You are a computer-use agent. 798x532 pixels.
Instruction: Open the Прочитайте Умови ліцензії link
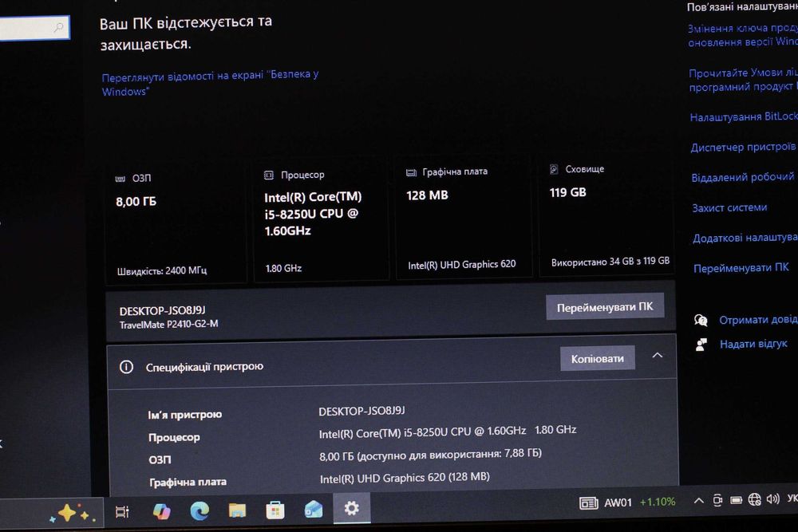coord(743,80)
